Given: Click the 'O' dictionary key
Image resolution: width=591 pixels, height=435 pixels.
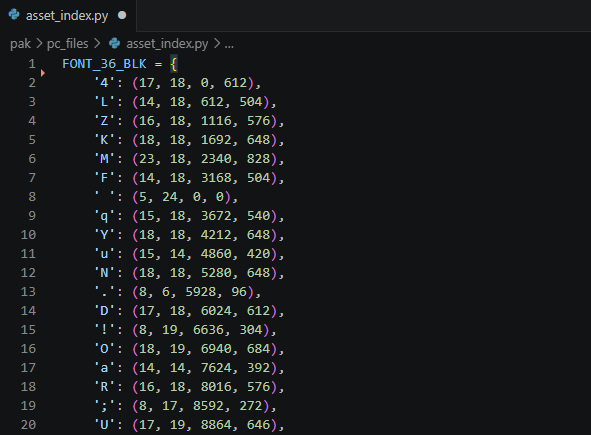Looking at the screenshot, I should pos(104,349).
